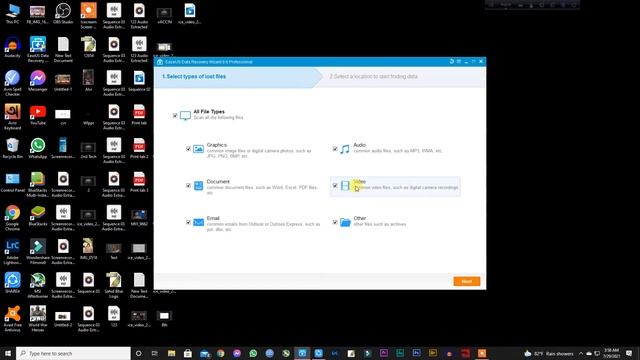The image size is (640, 360).
Task: Show hidden system tray icons
Action: point(581,353)
